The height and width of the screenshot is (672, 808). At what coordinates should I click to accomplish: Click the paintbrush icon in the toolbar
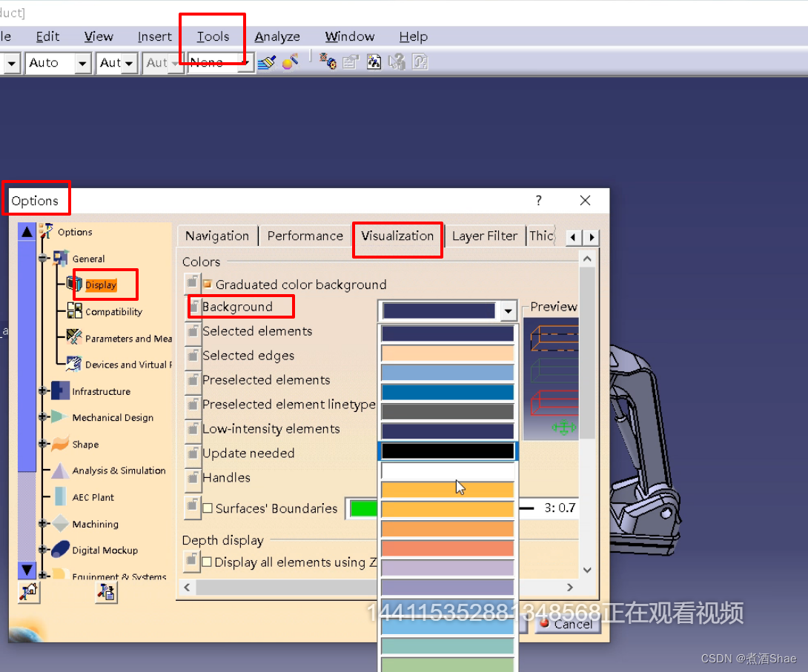click(x=266, y=62)
